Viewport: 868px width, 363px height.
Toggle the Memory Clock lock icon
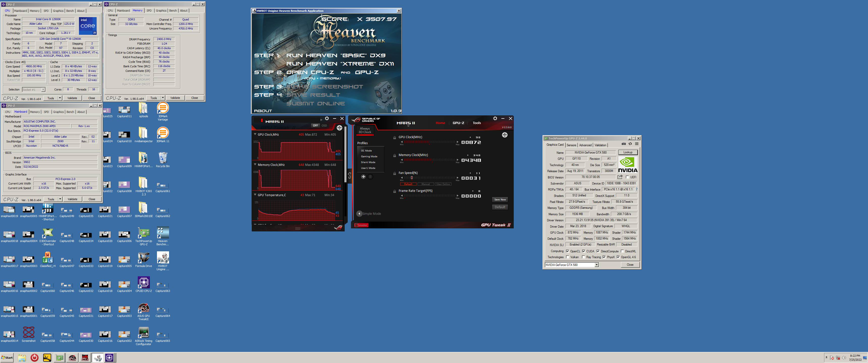[x=395, y=156]
